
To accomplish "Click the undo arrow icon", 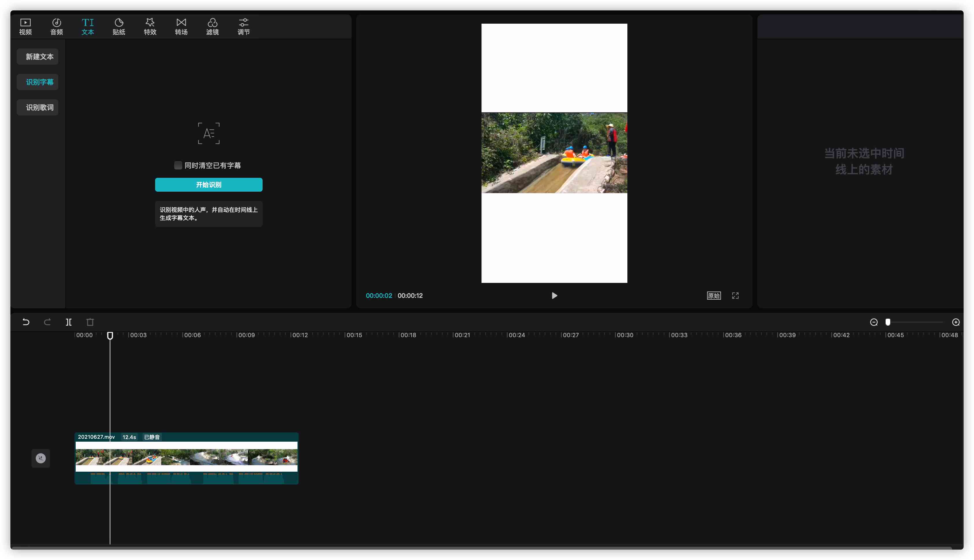I will click(x=26, y=322).
